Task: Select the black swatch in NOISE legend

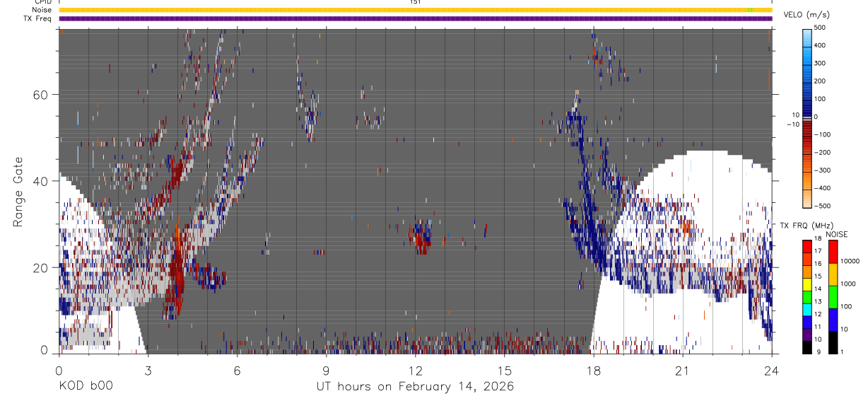Action: pyautogui.click(x=833, y=342)
